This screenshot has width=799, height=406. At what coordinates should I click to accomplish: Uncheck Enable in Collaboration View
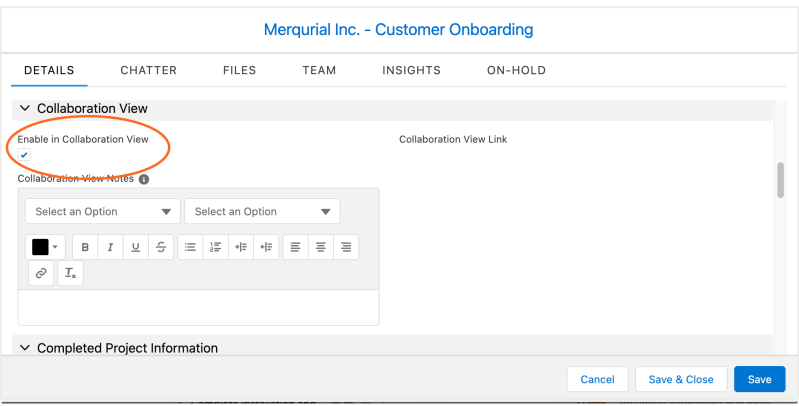point(24,154)
